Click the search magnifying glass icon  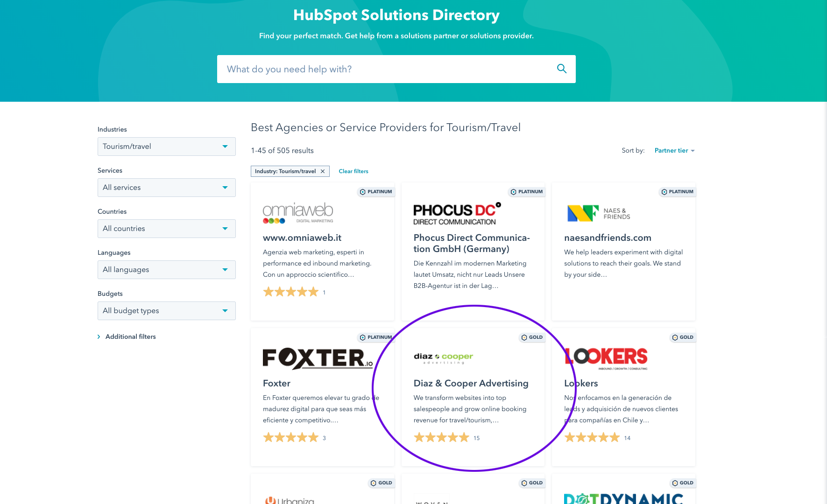(x=561, y=69)
